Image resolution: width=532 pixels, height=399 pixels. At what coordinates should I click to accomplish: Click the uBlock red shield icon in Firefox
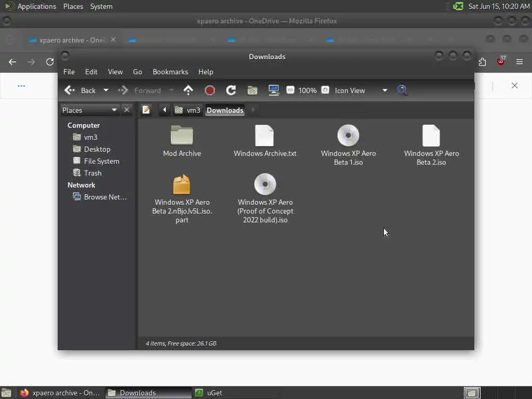tap(501, 61)
